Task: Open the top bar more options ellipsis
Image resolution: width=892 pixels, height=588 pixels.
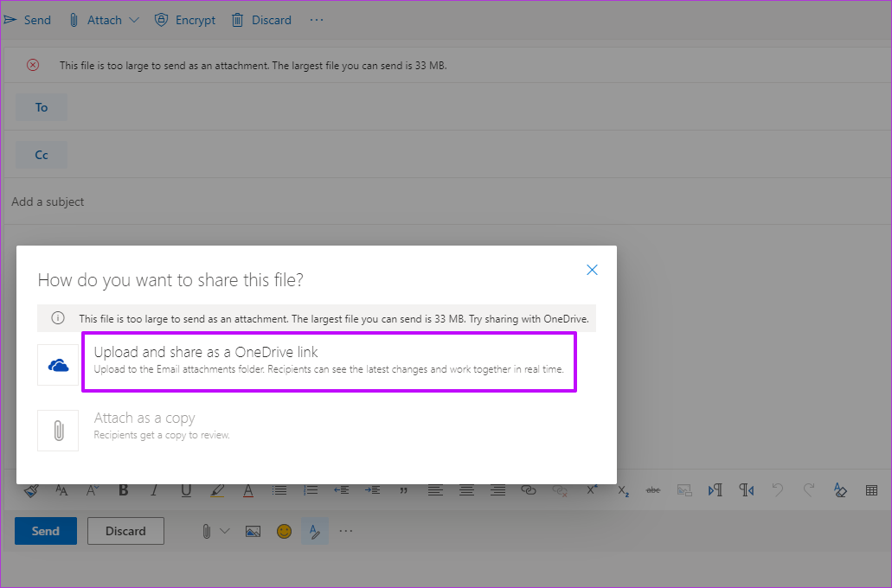Action: (317, 20)
